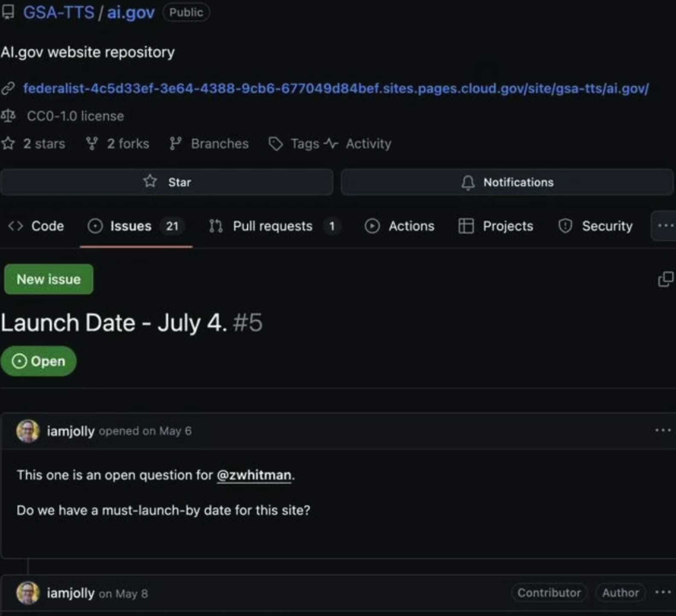The height and width of the screenshot is (616, 676).
Task: View the 2 forks list
Action: click(128, 144)
